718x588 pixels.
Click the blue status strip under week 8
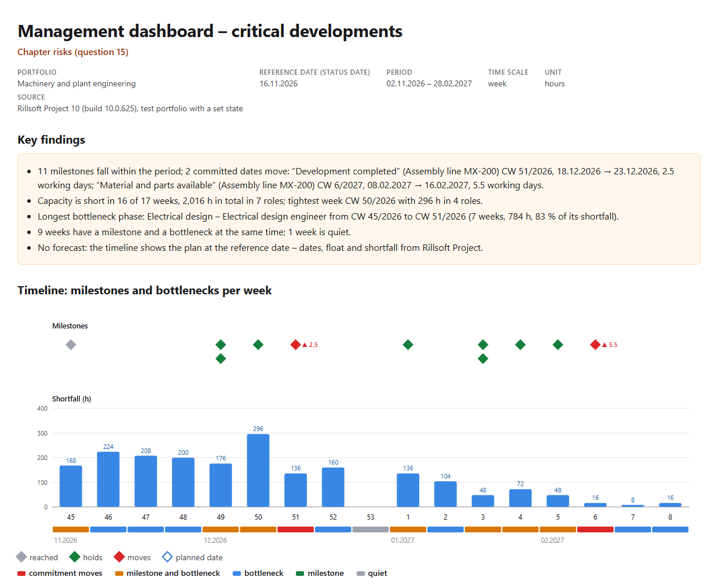click(671, 529)
